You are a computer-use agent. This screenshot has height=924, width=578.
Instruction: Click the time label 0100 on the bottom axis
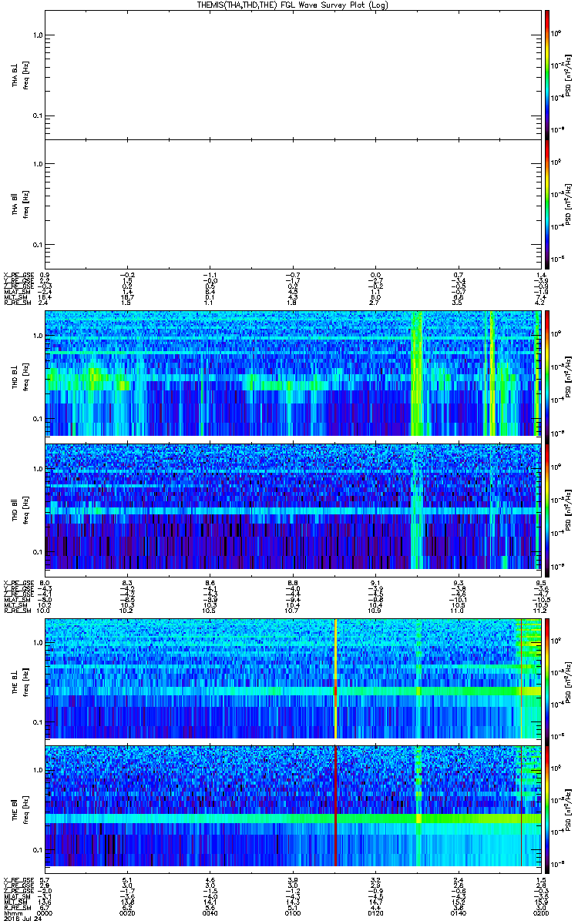[293, 913]
